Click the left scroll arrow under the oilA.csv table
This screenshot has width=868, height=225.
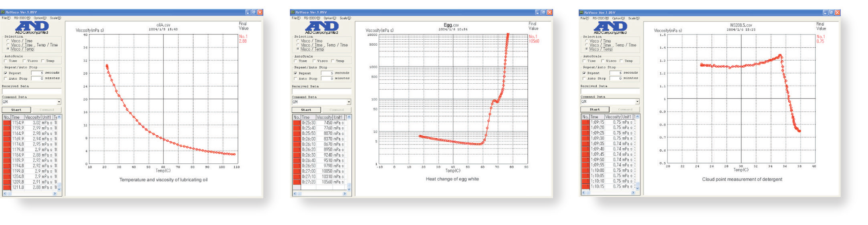(x=5, y=193)
